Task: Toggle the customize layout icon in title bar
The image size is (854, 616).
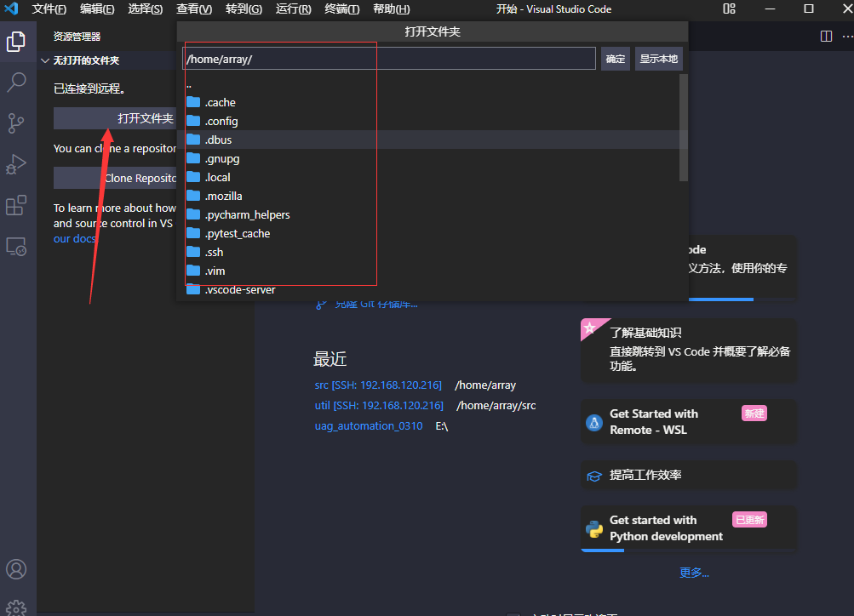Action: tap(729, 9)
